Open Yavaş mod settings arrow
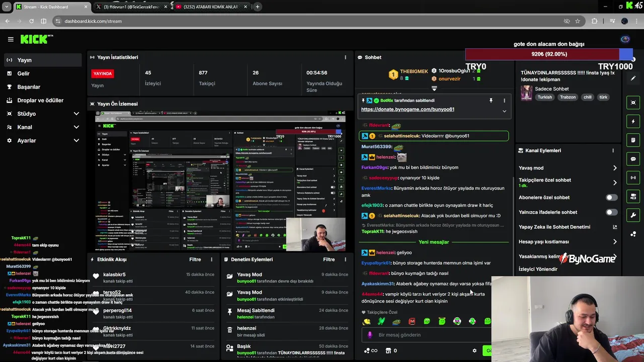The width and height of the screenshot is (644, 362). click(x=614, y=168)
